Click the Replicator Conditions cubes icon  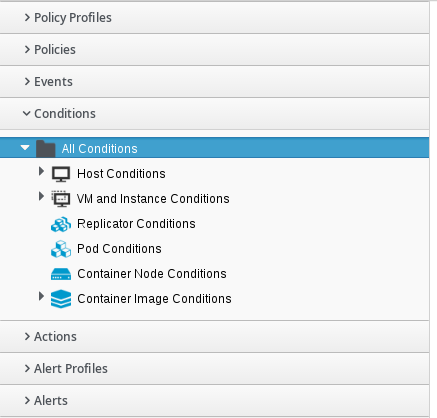[x=61, y=224]
